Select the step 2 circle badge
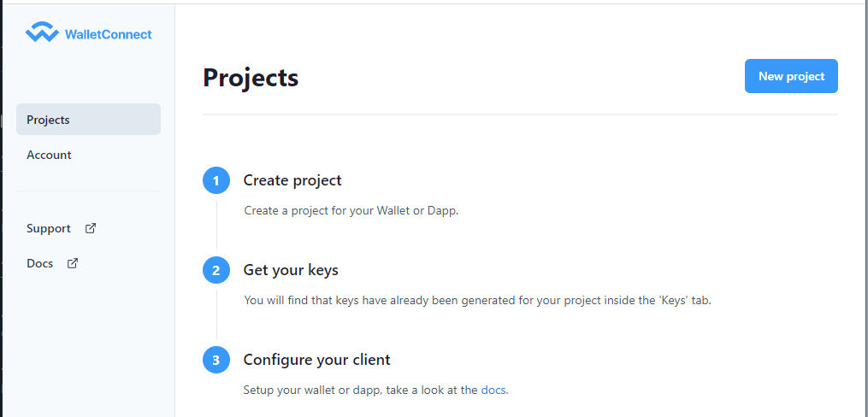868x417 pixels. coord(216,270)
